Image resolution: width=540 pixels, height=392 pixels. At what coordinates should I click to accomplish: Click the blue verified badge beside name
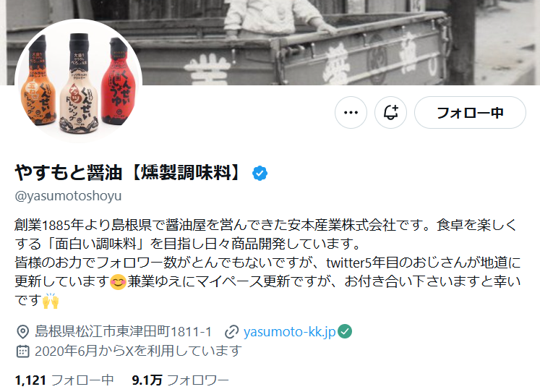pyautogui.click(x=260, y=173)
